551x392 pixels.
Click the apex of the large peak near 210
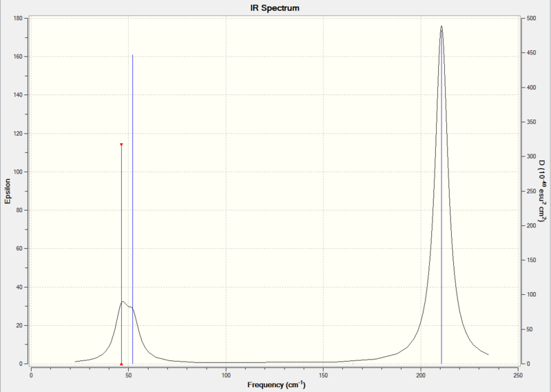(441, 26)
